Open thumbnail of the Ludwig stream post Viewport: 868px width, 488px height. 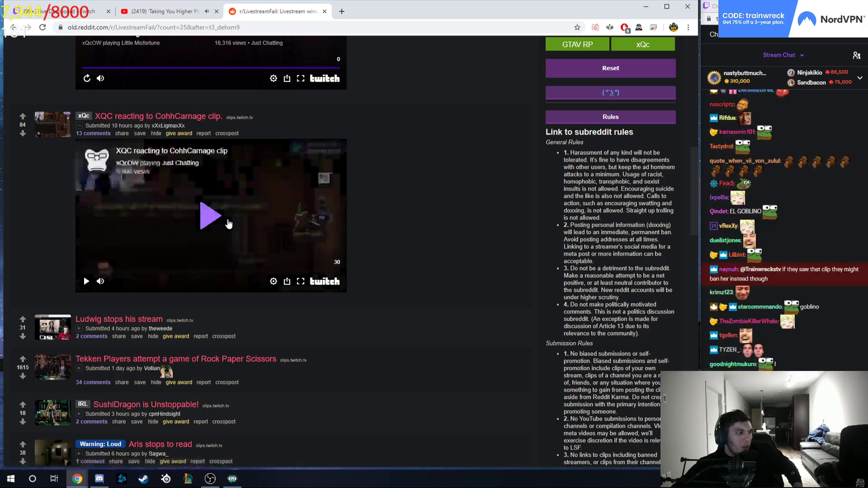pos(53,327)
